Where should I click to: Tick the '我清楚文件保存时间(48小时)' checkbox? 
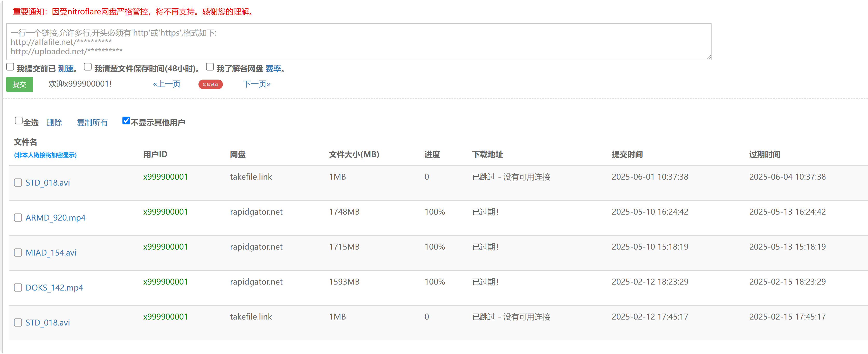[x=88, y=67]
